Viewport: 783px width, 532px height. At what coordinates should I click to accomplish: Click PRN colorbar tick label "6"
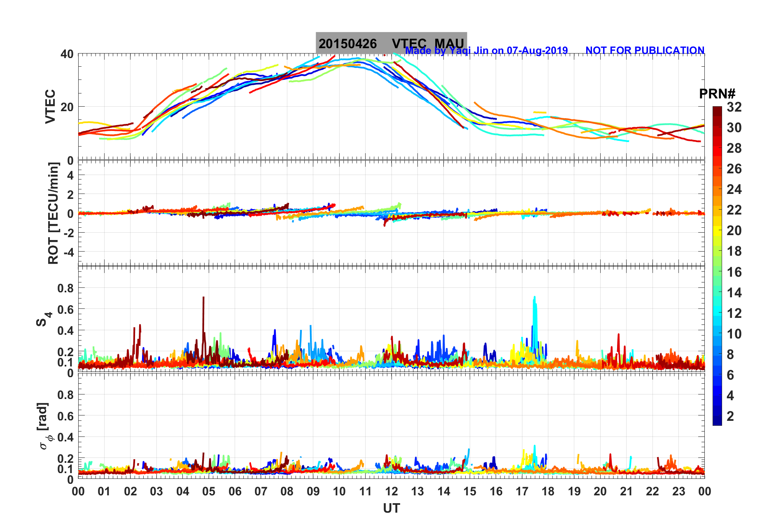click(730, 375)
